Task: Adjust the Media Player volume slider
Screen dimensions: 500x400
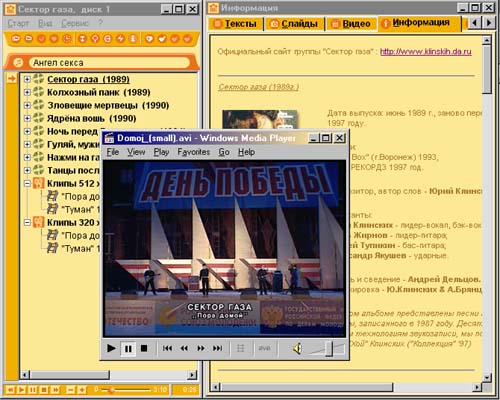Action: pyautogui.click(x=329, y=349)
